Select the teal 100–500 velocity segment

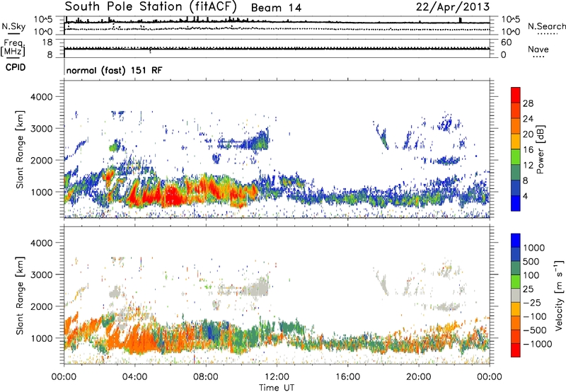[516, 268]
